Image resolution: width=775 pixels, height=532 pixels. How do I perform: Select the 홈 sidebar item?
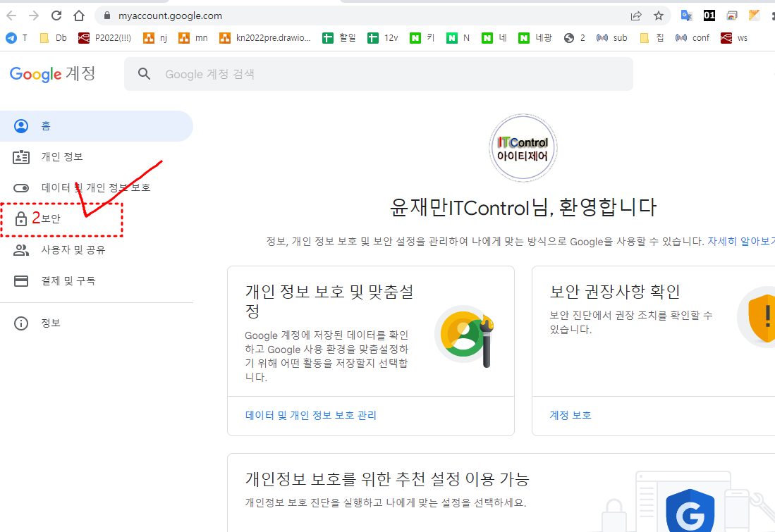coord(97,126)
